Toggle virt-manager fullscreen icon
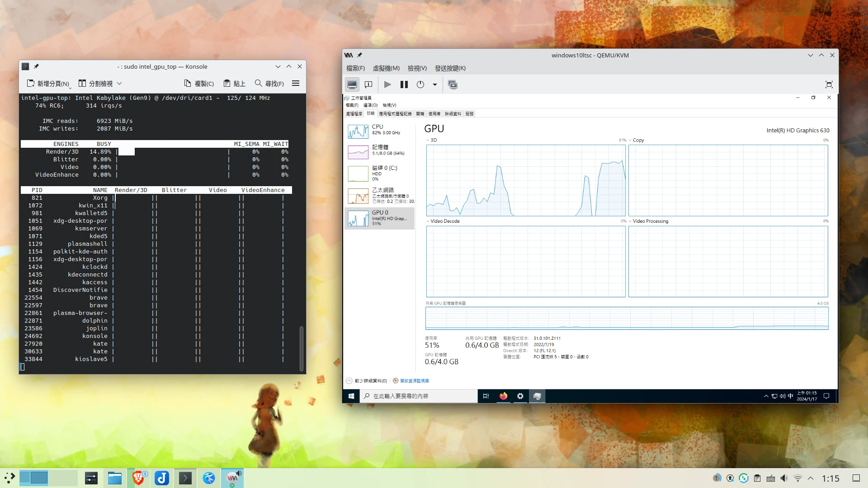The height and width of the screenshot is (488, 868). click(x=829, y=84)
